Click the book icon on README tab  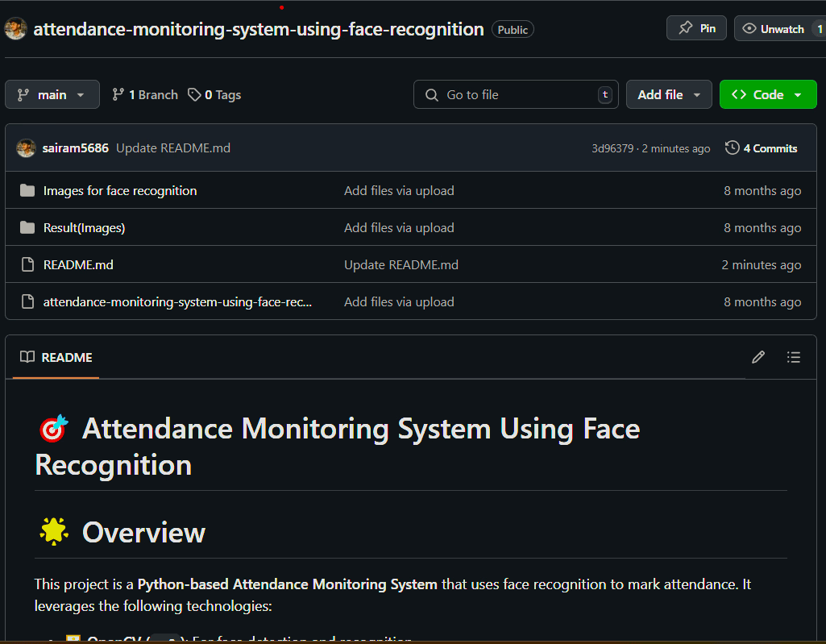[x=27, y=357]
